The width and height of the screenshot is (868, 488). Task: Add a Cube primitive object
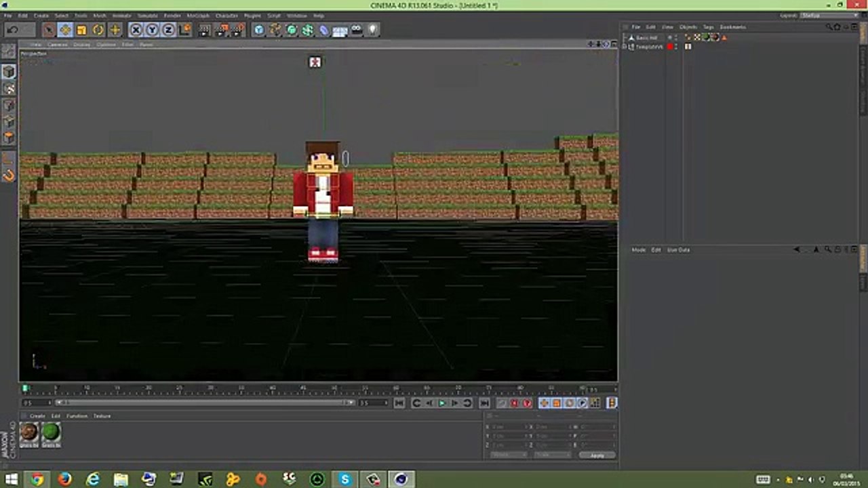coord(259,30)
